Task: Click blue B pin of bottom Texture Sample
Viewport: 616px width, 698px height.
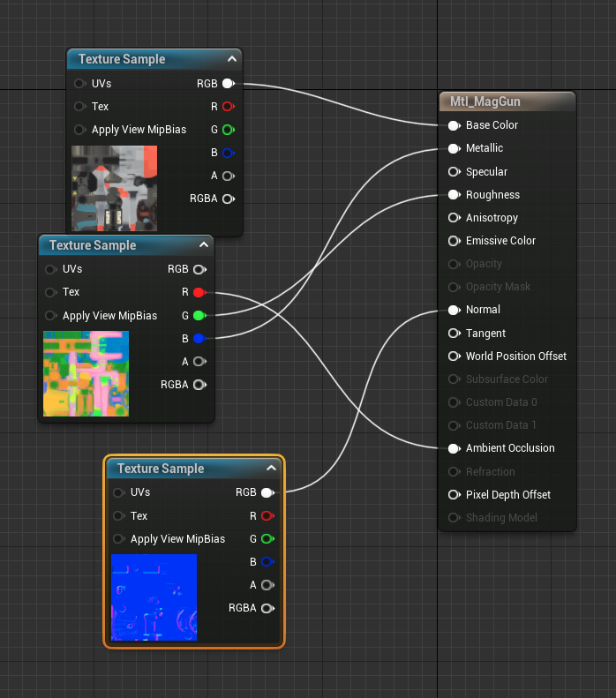Action: 267,562
